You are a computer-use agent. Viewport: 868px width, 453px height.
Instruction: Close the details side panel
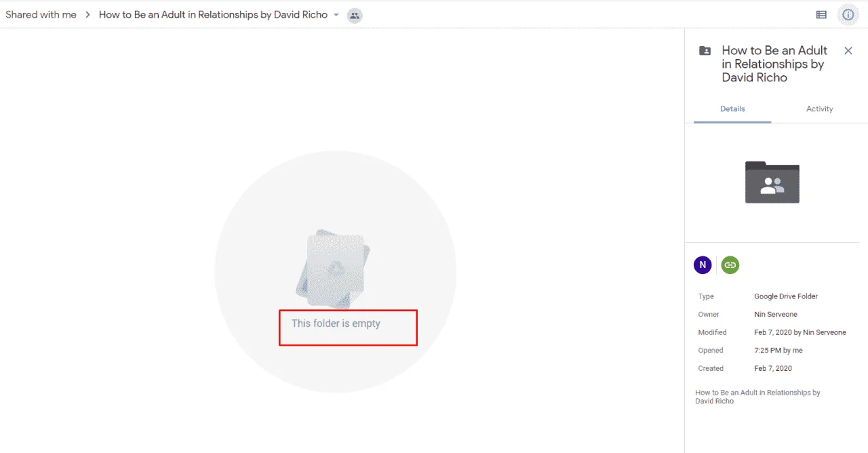[848, 51]
